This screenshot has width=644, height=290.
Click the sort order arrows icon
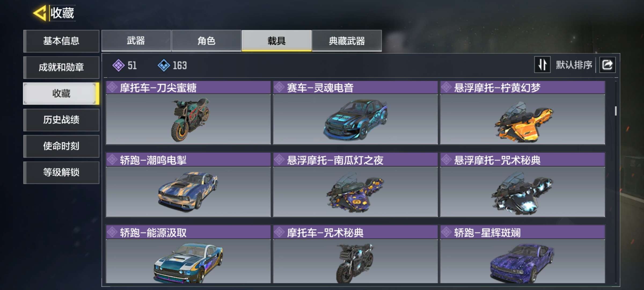[542, 65]
